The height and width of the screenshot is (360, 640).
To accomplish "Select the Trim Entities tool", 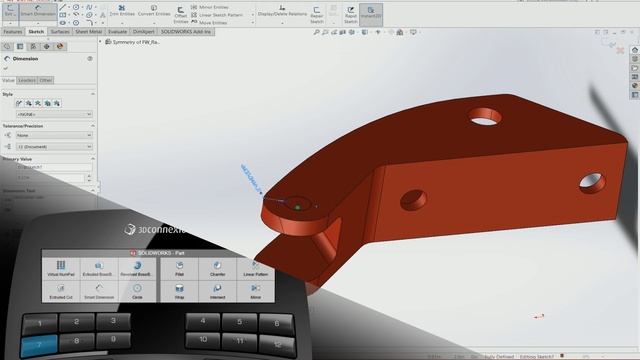I will click(x=122, y=11).
